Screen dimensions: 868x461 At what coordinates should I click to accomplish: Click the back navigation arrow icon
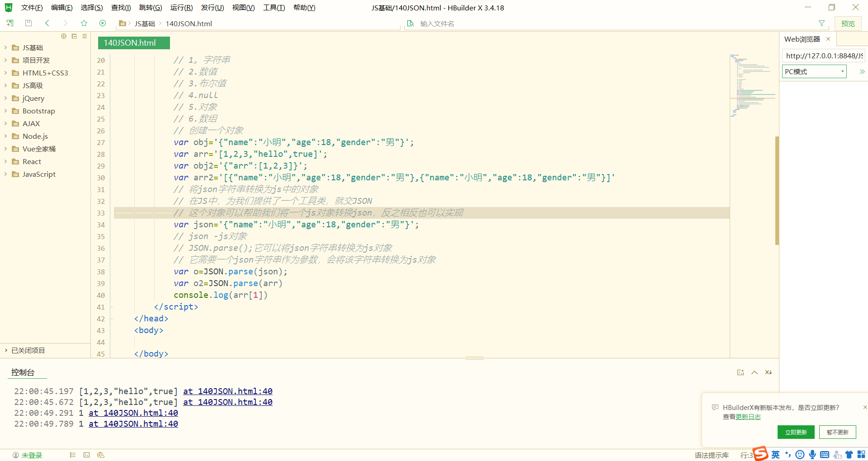click(x=47, y=23)
